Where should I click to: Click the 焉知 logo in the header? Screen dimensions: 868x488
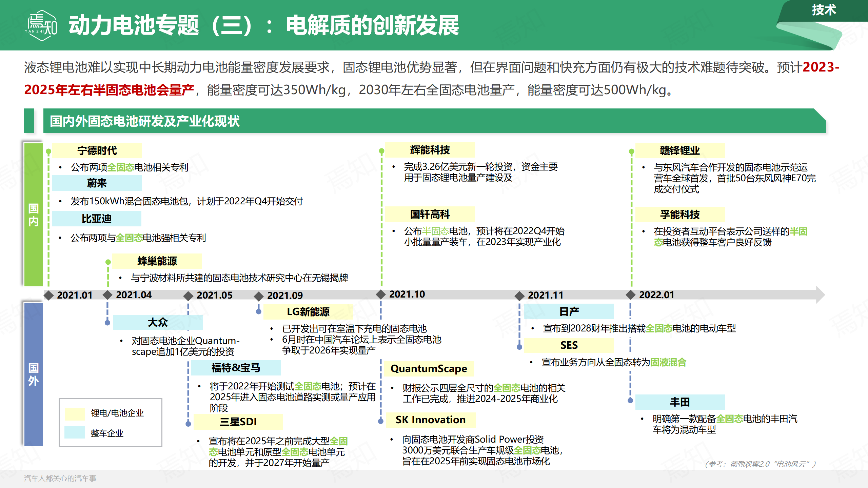point(41,25)
